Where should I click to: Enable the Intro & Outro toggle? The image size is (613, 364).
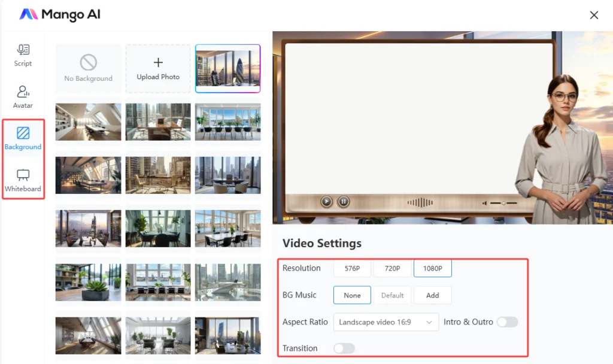pyautogui.click(x=507, y=322)
